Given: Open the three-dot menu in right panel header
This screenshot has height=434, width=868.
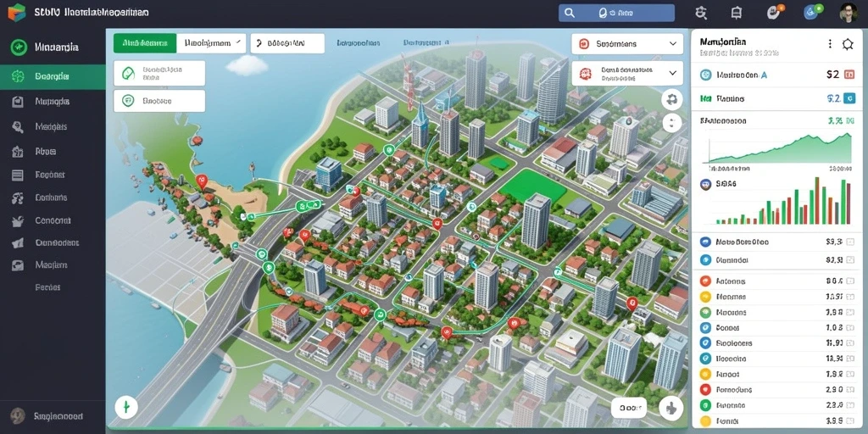Looking at the screenshot, I should pyautogui.click(x=830, y=44).
